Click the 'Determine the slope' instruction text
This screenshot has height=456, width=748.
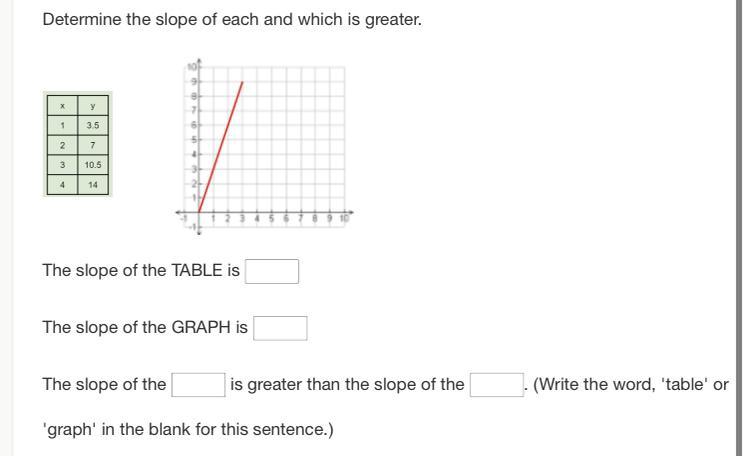(x=232, y=20)
